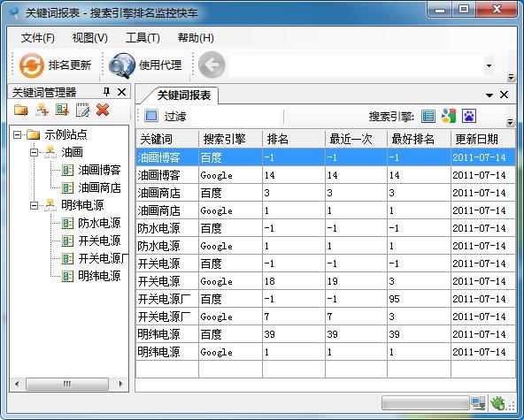Viewport: 524px width, 420px height.
Task: Click the edit notepad icon in keyword manager
Action: click(82, 110)
